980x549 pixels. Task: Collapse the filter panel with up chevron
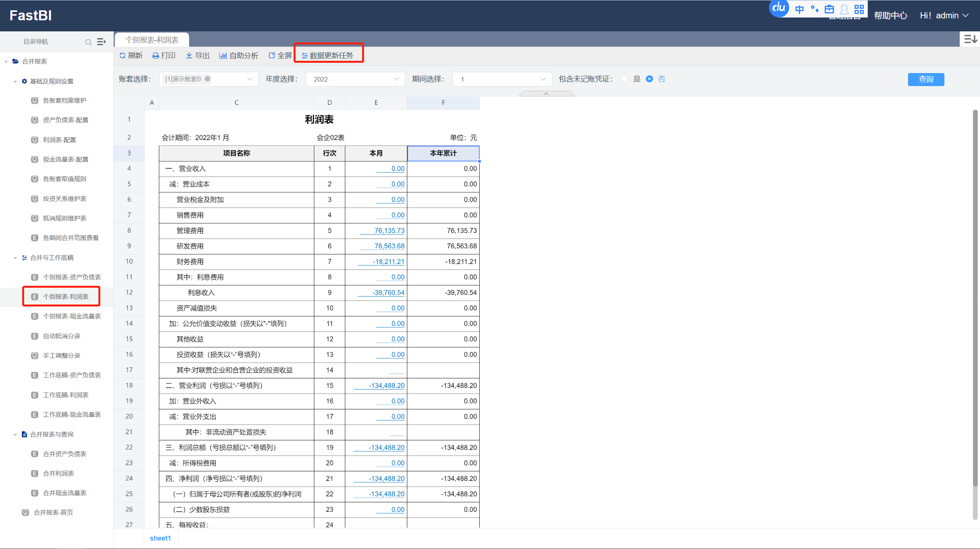[546, 94]
